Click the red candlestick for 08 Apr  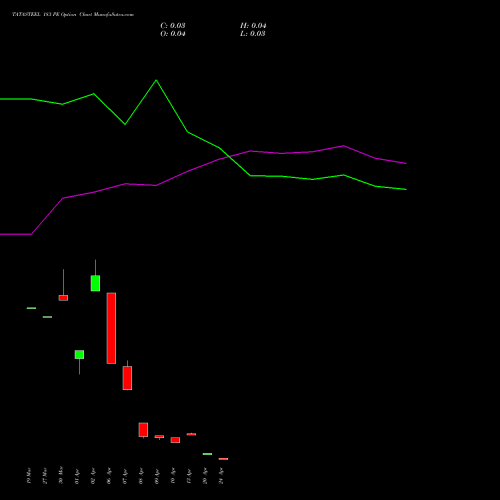(x=143, y=430)
